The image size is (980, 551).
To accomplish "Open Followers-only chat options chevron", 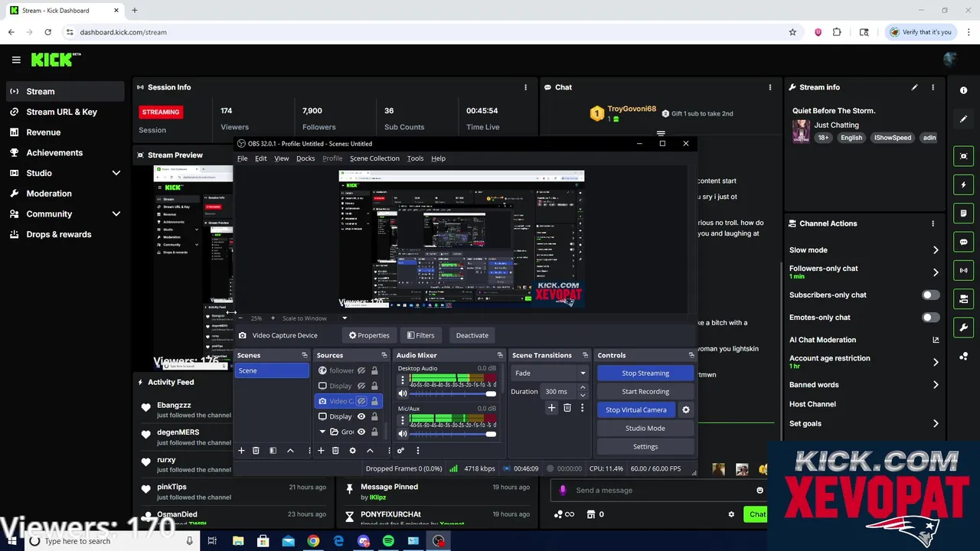I will (x=936, y=272).
